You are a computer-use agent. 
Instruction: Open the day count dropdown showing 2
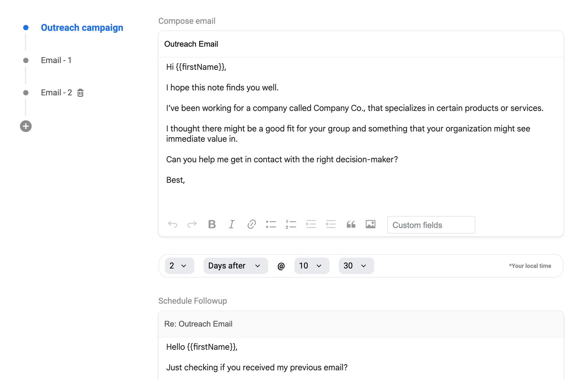pos(179,266)
